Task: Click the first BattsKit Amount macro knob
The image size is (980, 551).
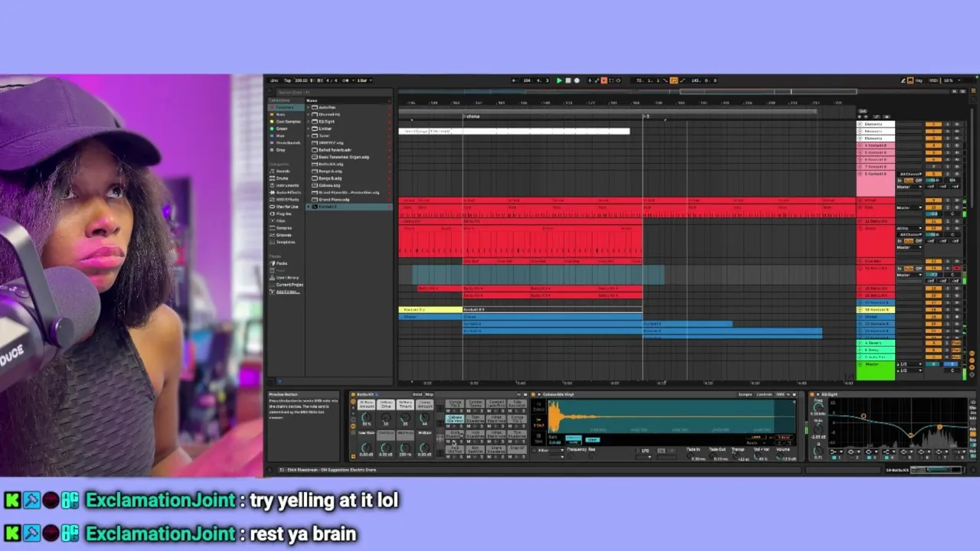Action: coord(366,419)
